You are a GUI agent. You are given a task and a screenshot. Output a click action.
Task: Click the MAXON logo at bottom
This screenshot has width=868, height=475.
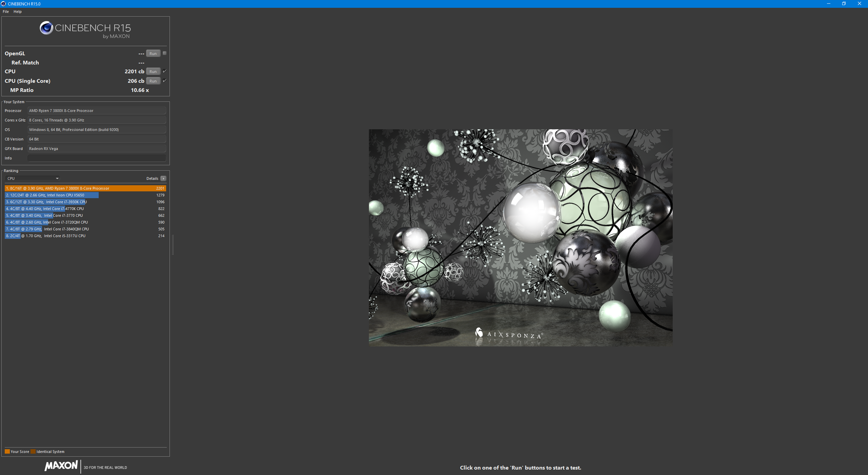click(x=61, y=465)
